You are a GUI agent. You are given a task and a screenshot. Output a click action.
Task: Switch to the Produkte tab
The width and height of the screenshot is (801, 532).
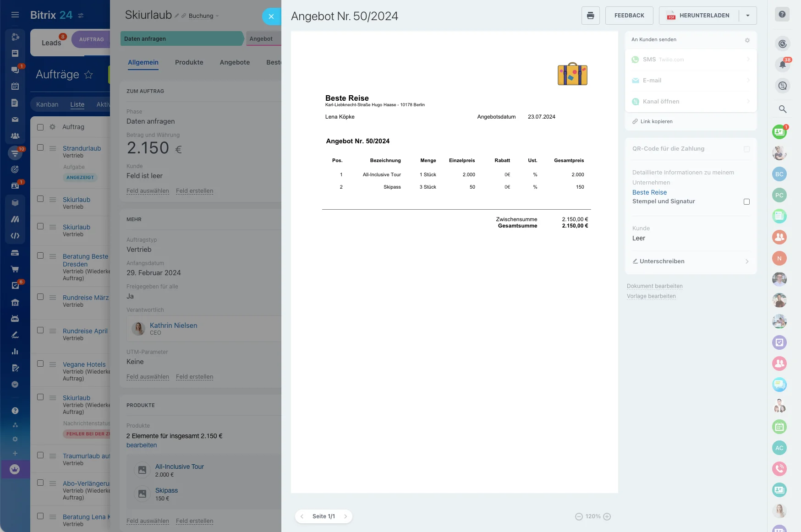pyautogui.click(x=189, y=62)
